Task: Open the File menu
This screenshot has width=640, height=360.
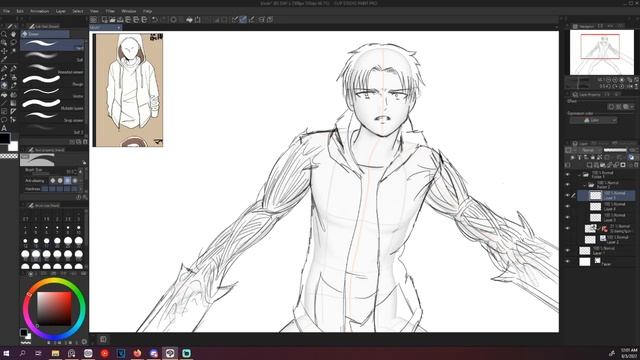Action: coord(7,11)
